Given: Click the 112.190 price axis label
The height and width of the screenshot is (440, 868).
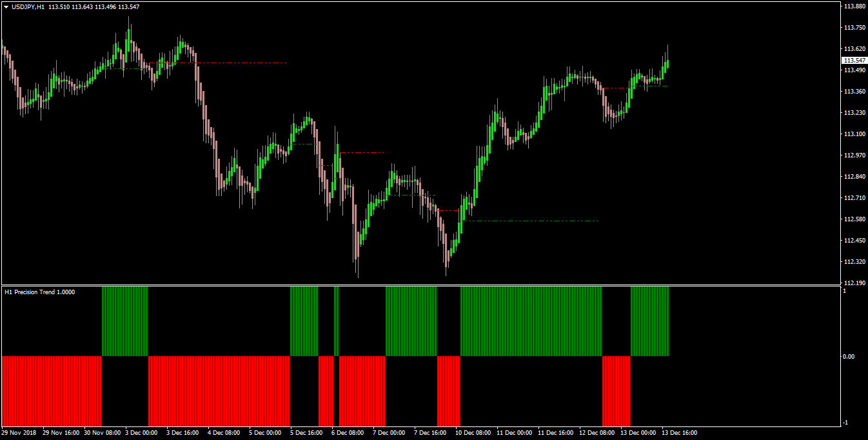Looking at the screenshot, I should pyautogui.click(x=854, y=283).
